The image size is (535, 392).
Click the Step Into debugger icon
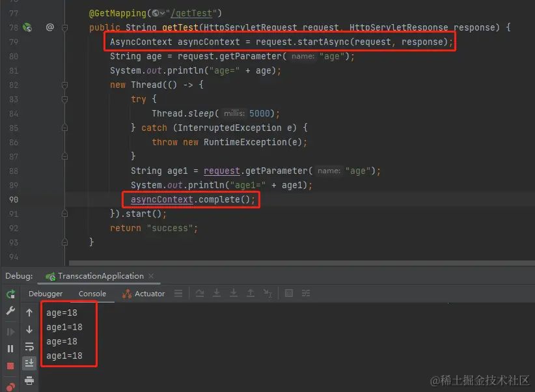(x=217, y=293)
